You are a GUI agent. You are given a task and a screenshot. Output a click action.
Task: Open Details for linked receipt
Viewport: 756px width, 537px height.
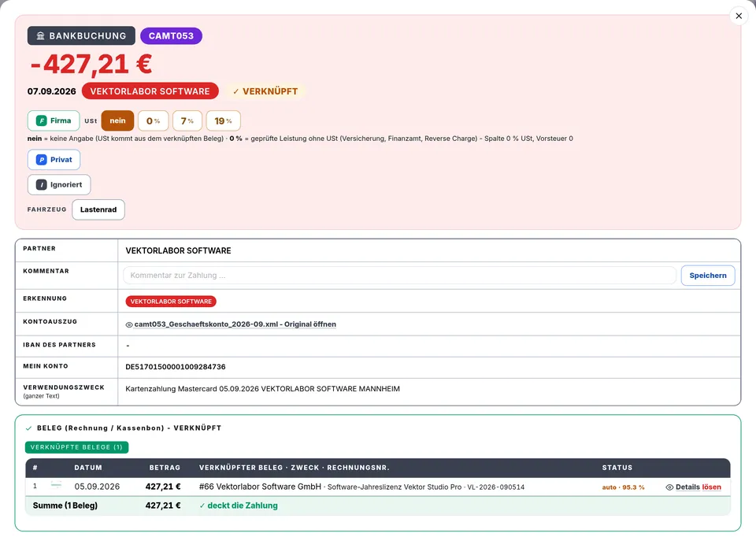(687, 487)
